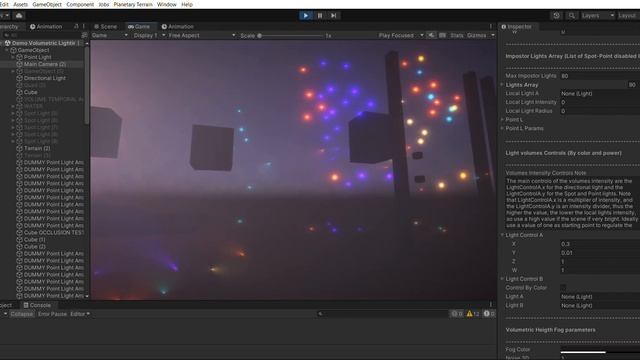This screenshot has width=640, height=360.
Task: Open the Component menu
Action: click(x=80, y=4)
